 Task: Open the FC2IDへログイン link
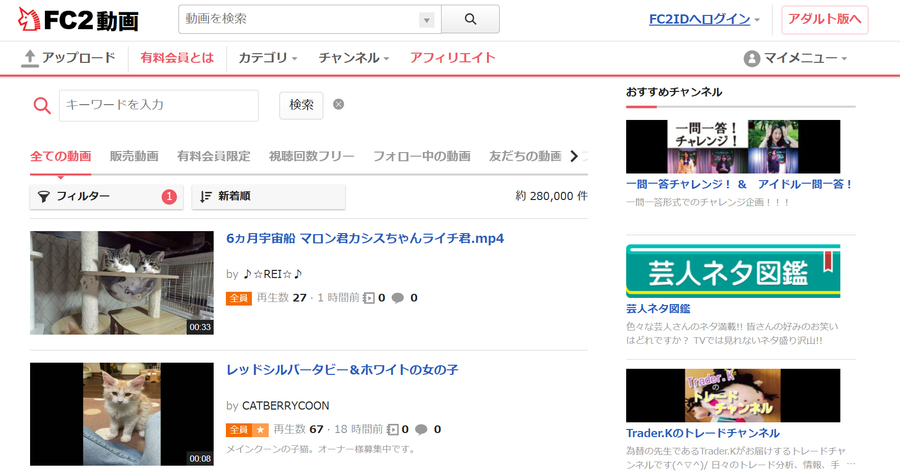click(x=699, y=19)
